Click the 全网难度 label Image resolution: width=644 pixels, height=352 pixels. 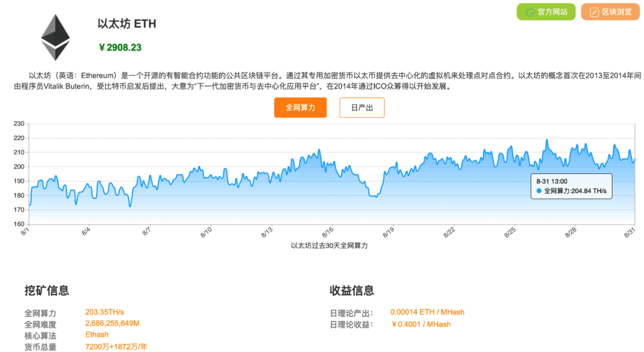pos(41,325)
